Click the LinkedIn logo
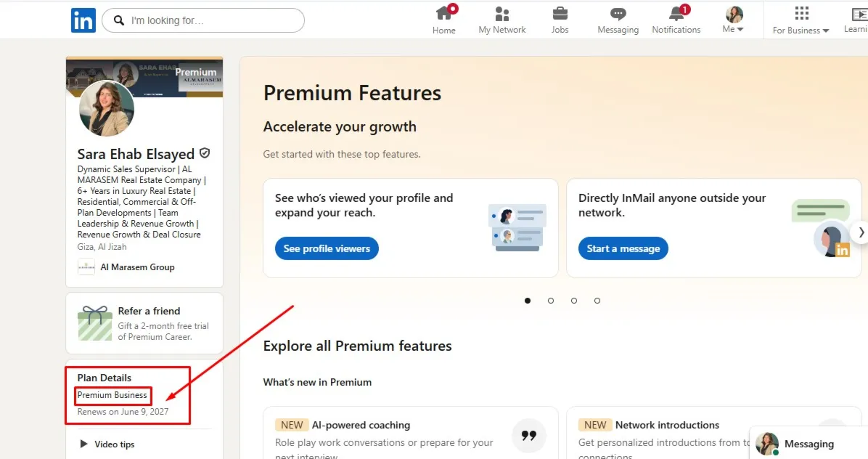The image size is (868, 459). pyautogui.click(x=83, y=20)
